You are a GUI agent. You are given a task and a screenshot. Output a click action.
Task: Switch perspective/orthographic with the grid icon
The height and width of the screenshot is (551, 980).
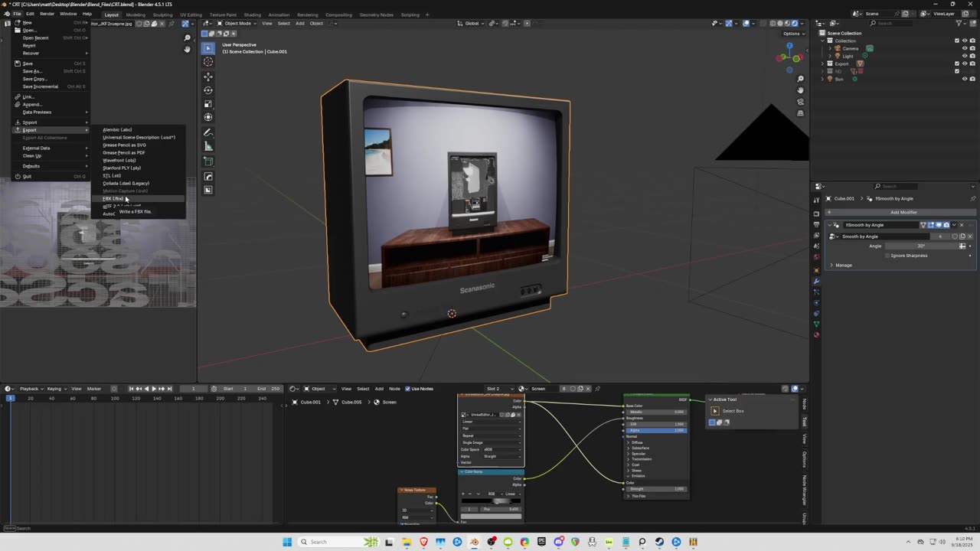click(x=800, y=113)
